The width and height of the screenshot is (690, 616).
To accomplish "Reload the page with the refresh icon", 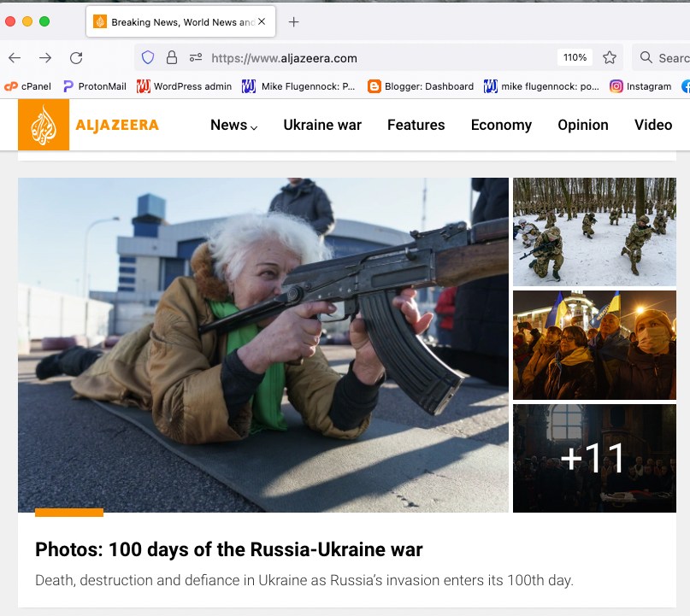I will (76, 57).
